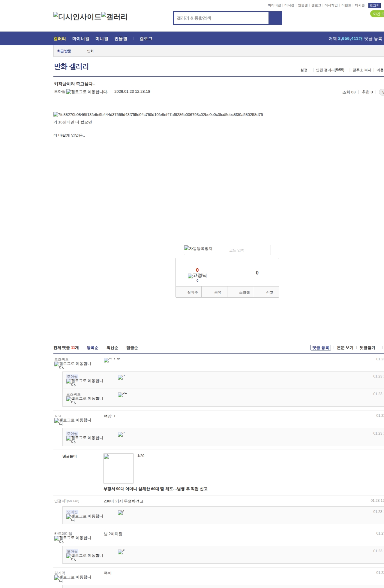Toggle the 야간 모드 night mode button
The height and width of the screenshot is (588, 384).
(377, 14)
